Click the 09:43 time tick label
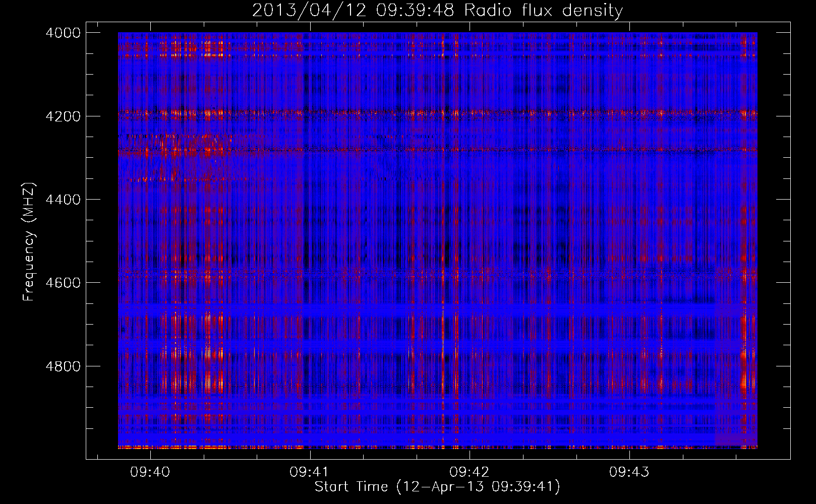 [629, 472]
